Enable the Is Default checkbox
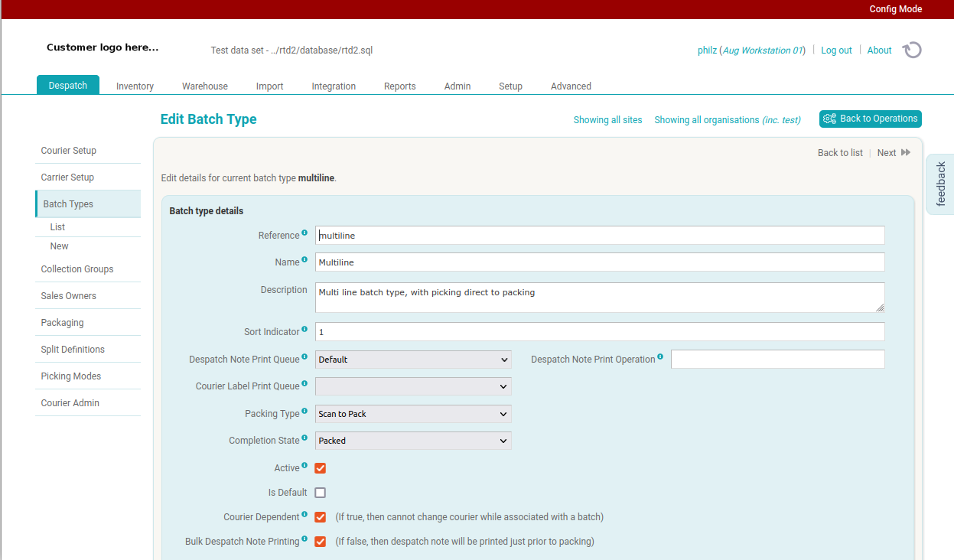This screenshot has height=560, width=954. pos(320,492)
